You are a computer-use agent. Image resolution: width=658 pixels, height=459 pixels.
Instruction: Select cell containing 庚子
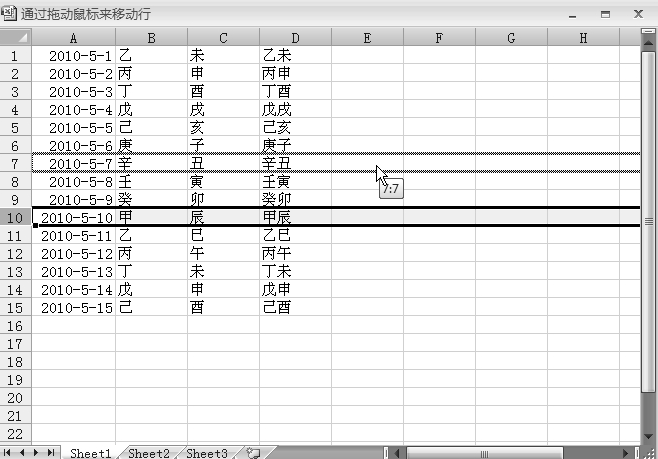point(295,146)
